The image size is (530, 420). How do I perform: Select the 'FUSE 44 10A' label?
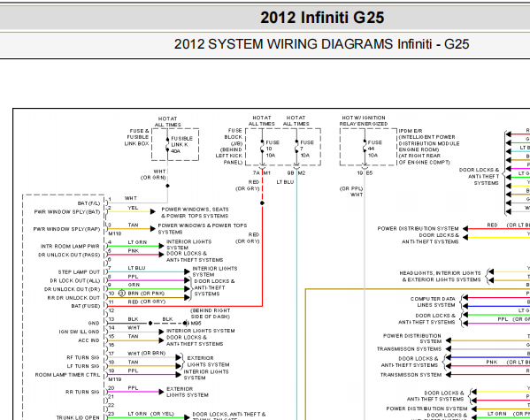(x=375, y=149)
